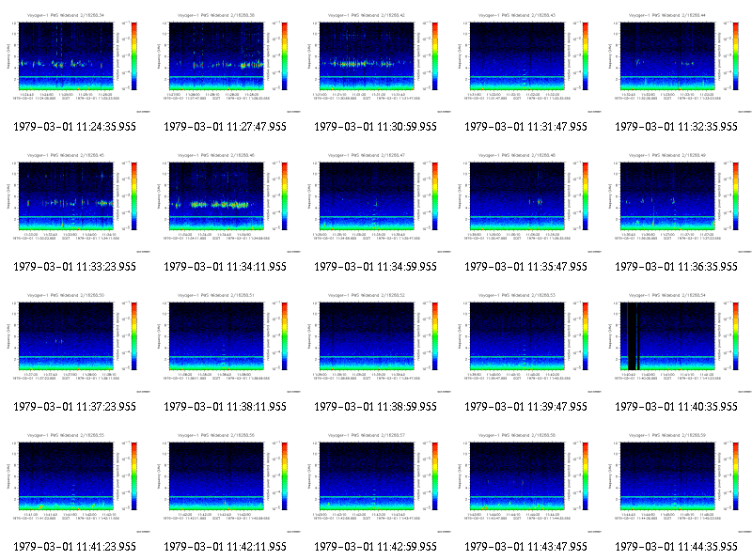
Task: Click the caption 1979-03-01 11:34:59.955
Action: click(375, 267)
